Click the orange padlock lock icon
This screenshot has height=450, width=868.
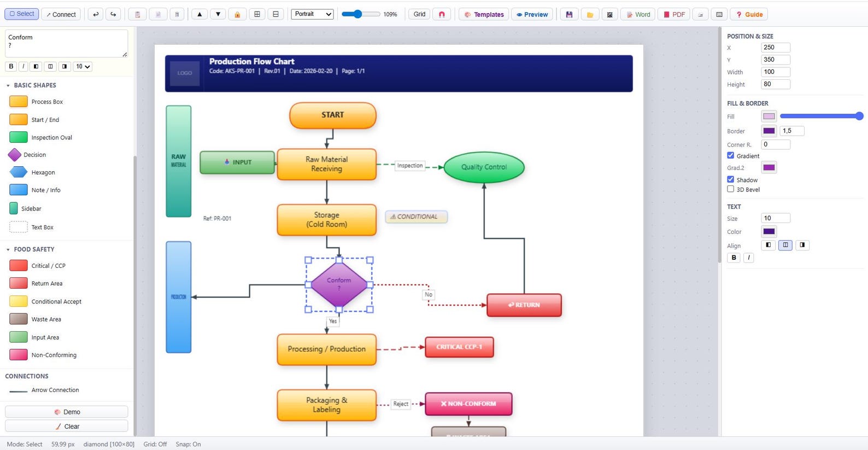237,14
